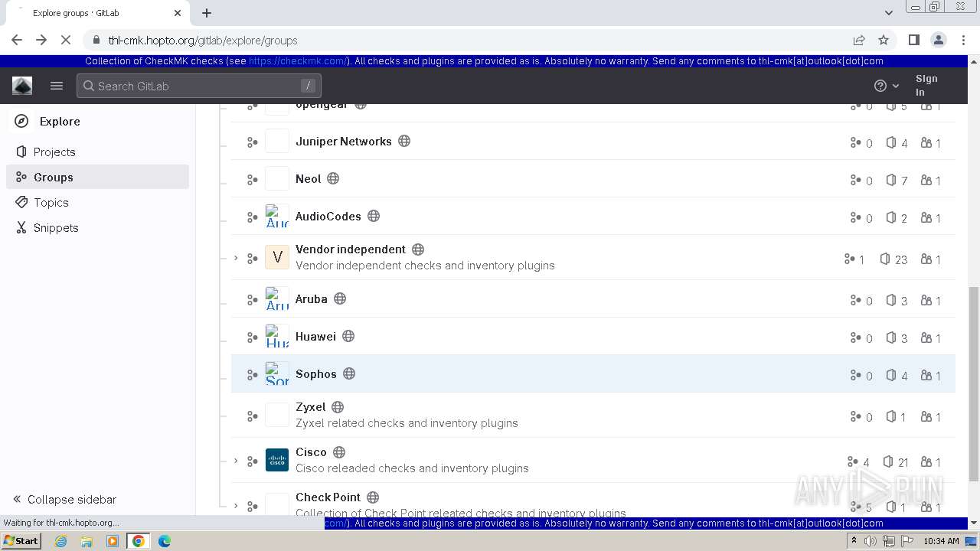The image size is (980, 551).
Task: Click projects count icon in Vendor independent row
Action: tap(885, 259)
